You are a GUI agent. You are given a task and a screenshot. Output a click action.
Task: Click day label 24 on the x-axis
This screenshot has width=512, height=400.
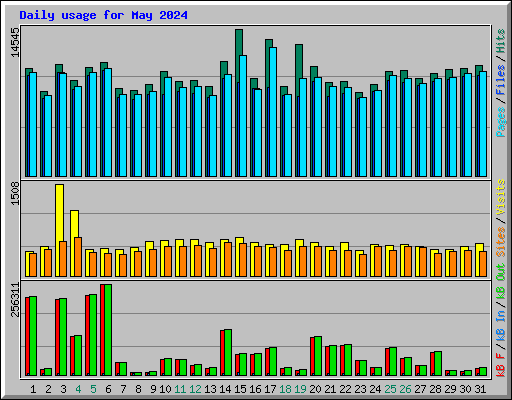click(x=375, y=389)
